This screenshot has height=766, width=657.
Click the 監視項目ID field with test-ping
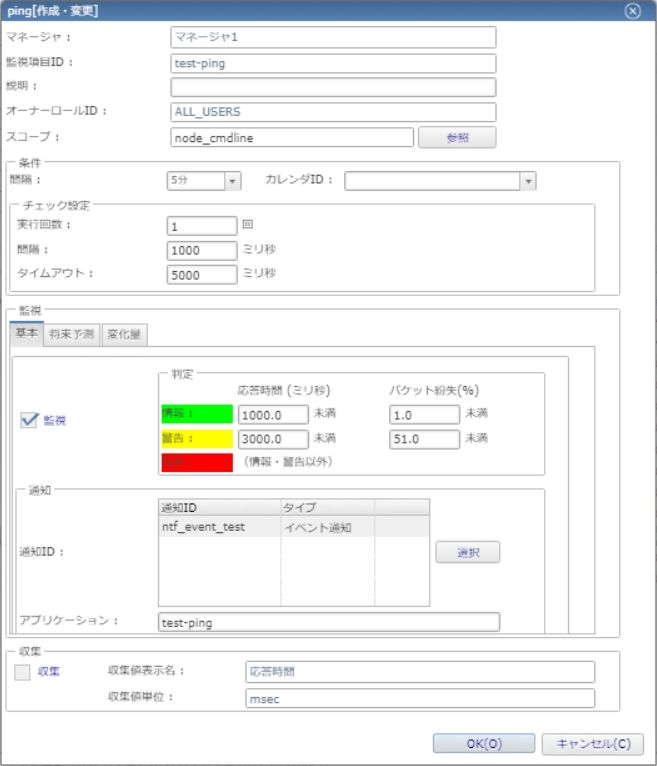click(333, 64)
